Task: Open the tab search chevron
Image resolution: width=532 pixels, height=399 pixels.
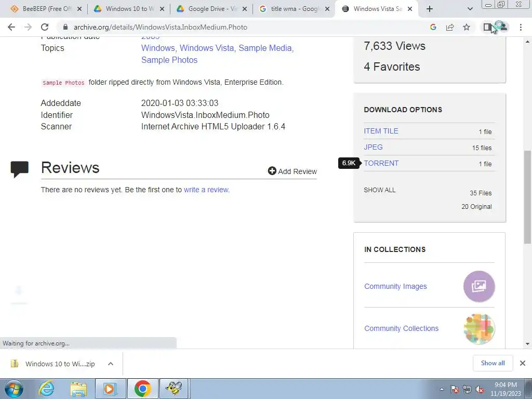Action: click(470, 9)
